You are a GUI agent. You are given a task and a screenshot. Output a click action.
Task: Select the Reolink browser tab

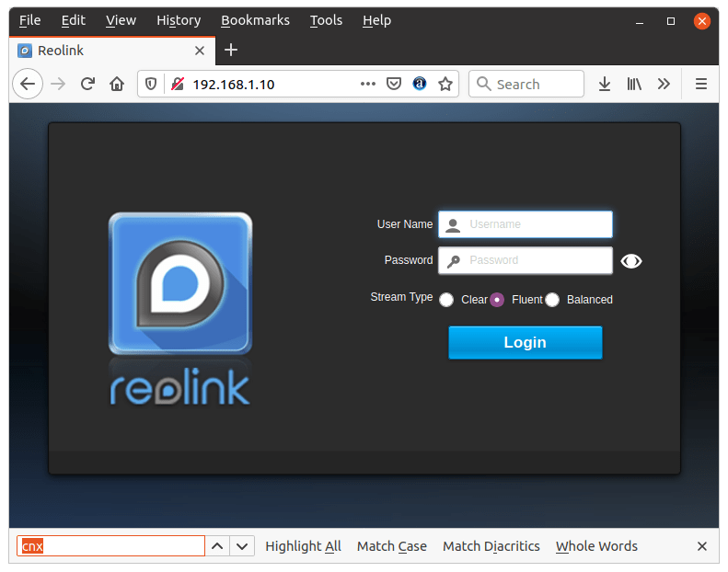[x=112, y=50]
